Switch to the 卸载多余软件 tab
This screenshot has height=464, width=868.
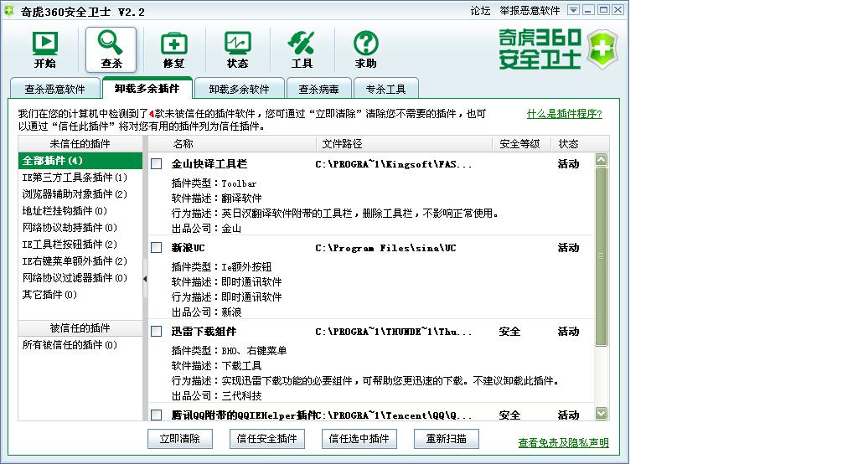[239, 89]
